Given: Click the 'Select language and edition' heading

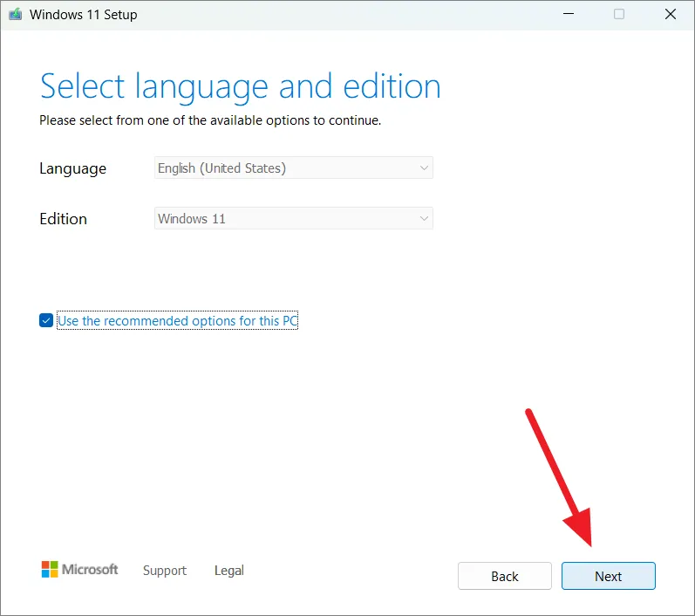Looking at the screenshot, I should pos(240,87).
